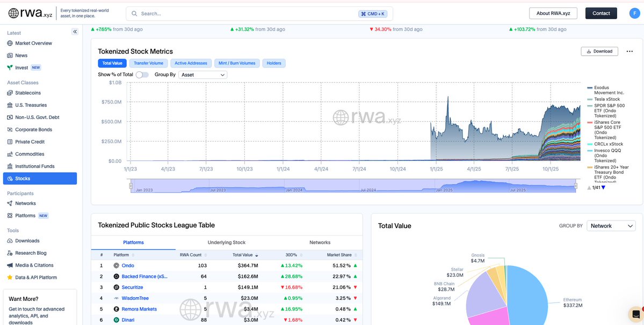Click the search magnifier icon
Viewport: 644px width, 325px height.
coord(134,13)
